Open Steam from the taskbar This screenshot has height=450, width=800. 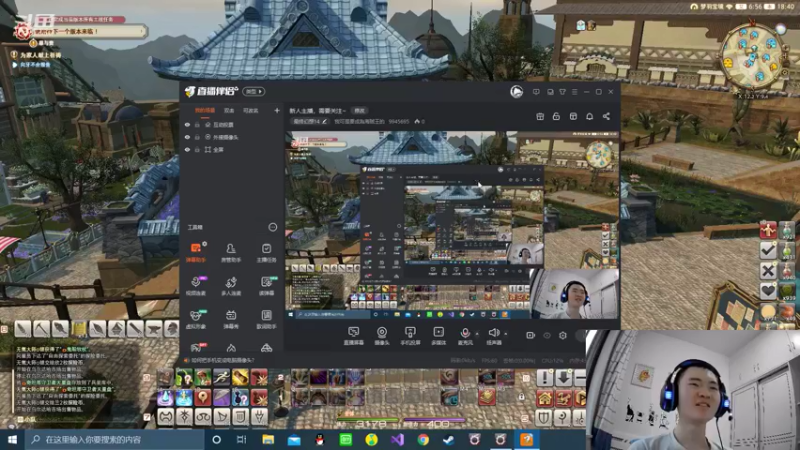coord(448,439)
